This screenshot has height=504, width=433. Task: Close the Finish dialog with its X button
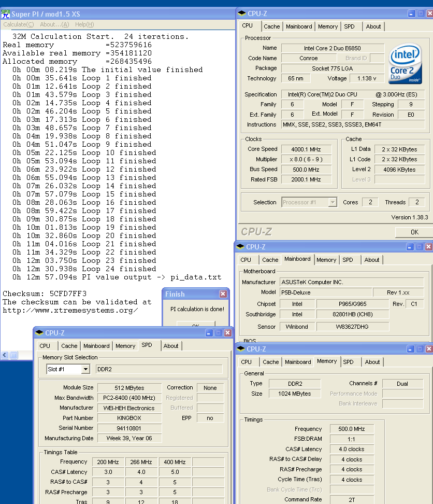click(x=223, y=294)
